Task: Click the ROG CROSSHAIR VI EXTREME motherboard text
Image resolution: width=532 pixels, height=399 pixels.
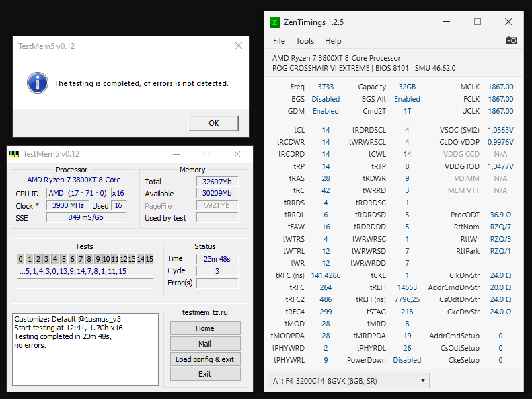Action: coord(321,68)
